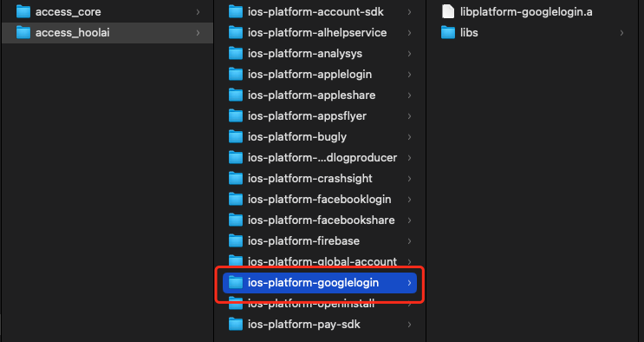
Task: Click the libplatform-googlelogin.a file icon
Action: (x=448, y=12)
